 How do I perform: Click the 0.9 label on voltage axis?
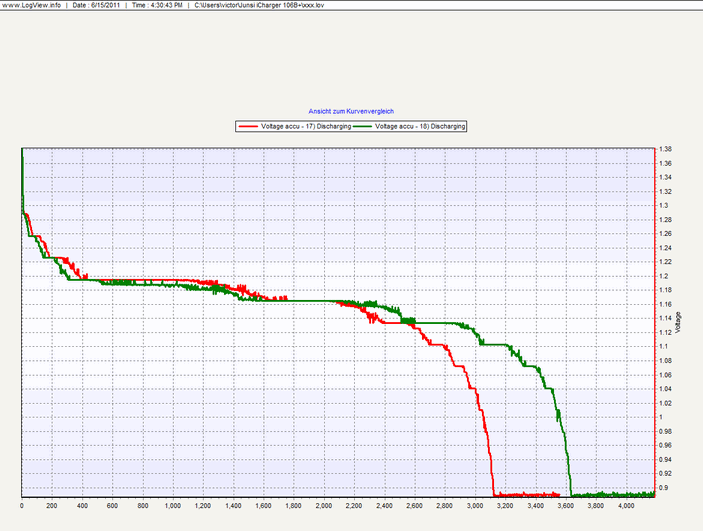(663, 488)
